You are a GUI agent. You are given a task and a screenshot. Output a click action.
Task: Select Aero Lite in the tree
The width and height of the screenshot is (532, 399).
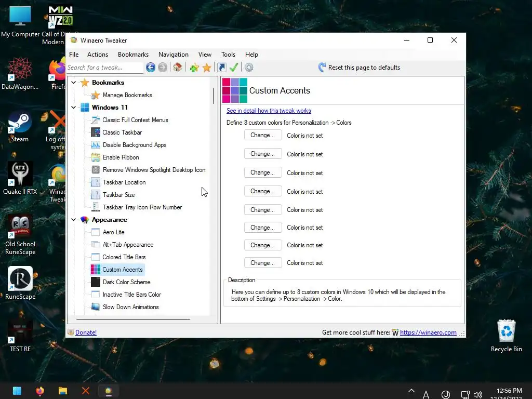(114, 232)
